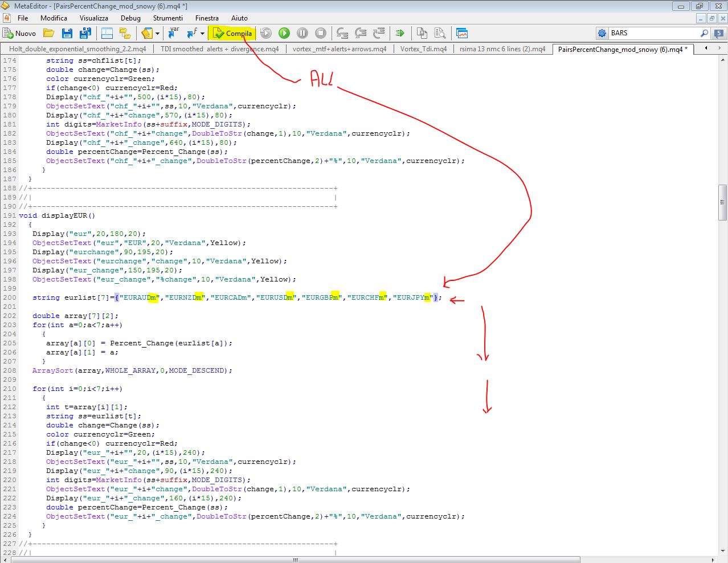This screenshot has height=563, width=728.
Task: Click the settings gear icon near search box
Action: click(602, 33)
